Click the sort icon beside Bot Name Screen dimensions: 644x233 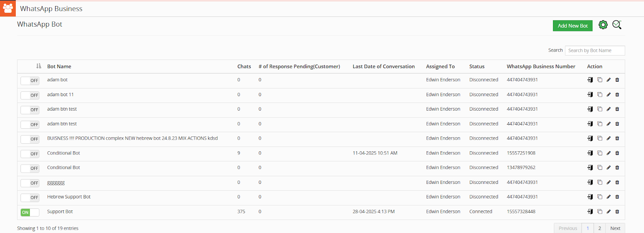click(39, 66)
